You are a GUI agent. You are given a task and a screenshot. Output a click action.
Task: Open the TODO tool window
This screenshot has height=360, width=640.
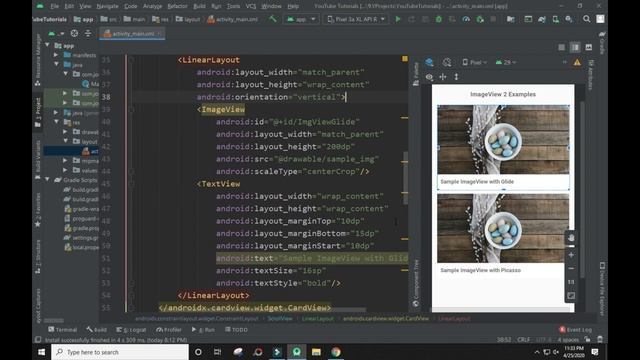[x=236, y=330]
